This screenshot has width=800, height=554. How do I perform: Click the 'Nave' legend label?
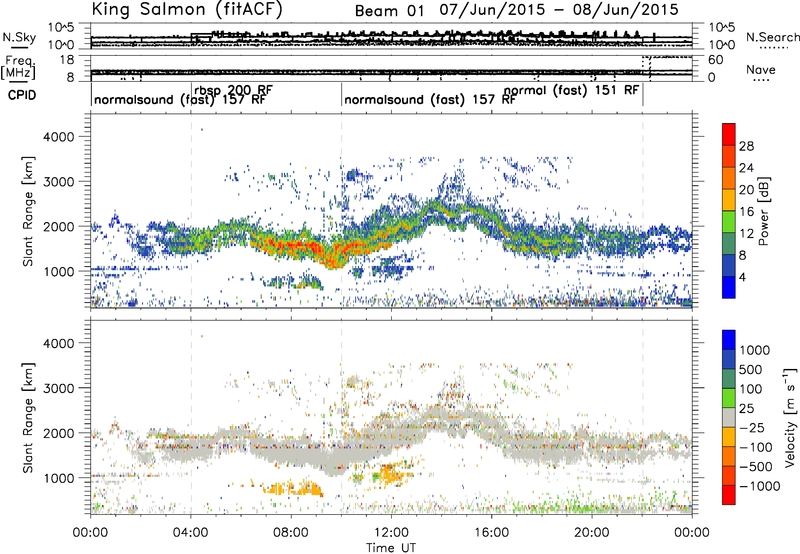tap(761, 70)
